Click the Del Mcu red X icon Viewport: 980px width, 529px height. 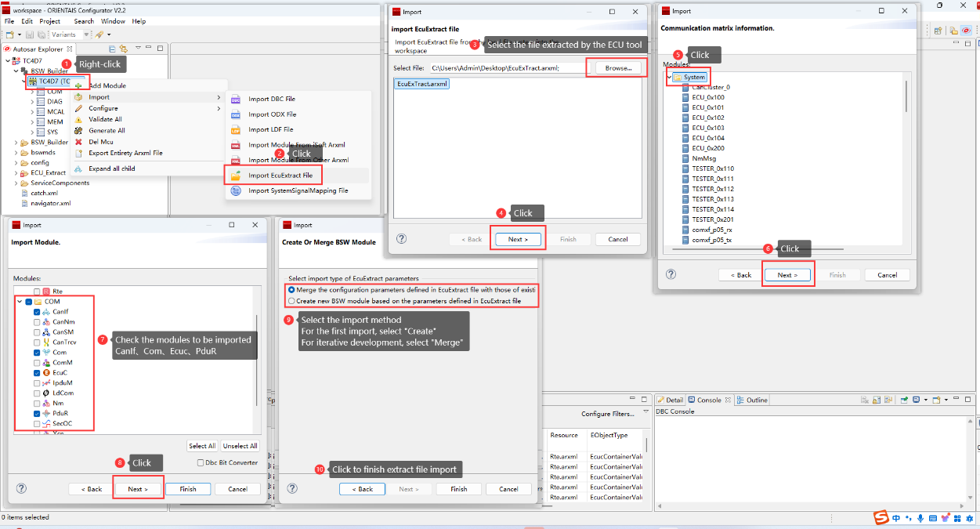click(78, 142)
